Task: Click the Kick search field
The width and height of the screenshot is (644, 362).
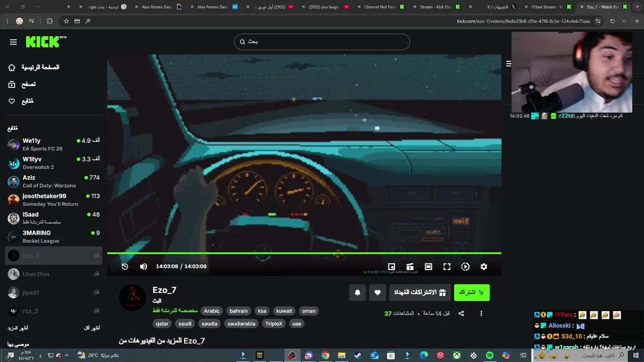Action: click(x=322, y=42)
